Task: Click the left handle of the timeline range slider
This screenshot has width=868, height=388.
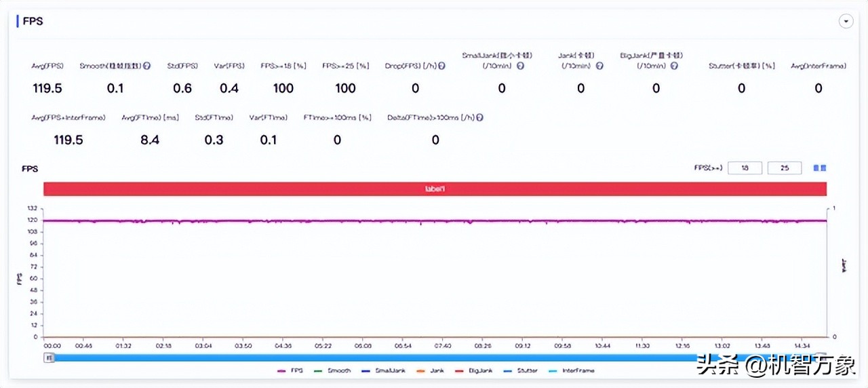Action: pyautogui.click(x=49, y=357)
